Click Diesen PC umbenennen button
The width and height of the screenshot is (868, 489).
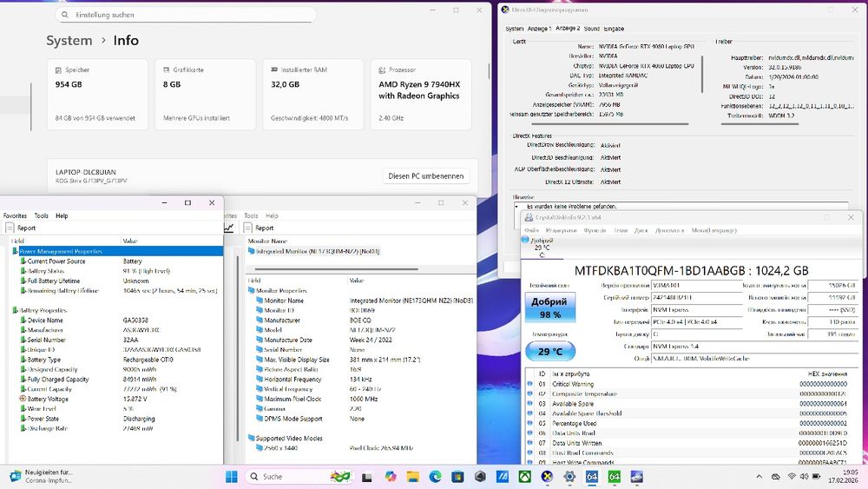(425, 176)
